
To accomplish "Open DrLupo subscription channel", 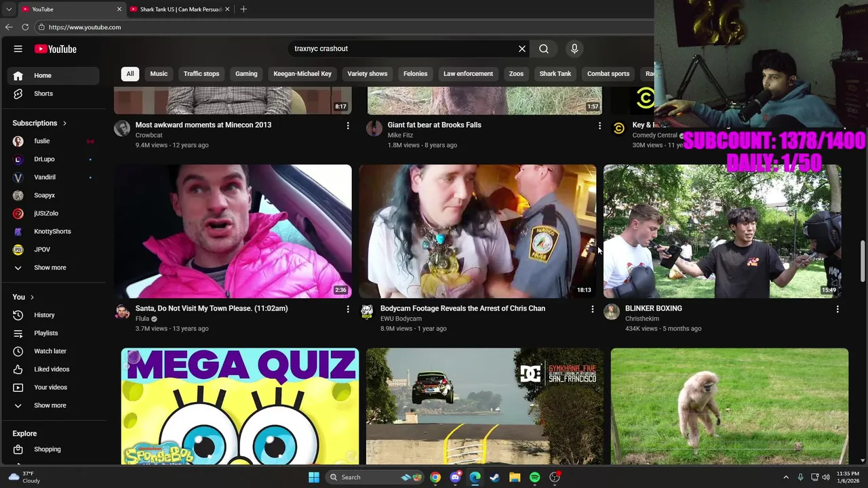I will (x=53, y=159).
